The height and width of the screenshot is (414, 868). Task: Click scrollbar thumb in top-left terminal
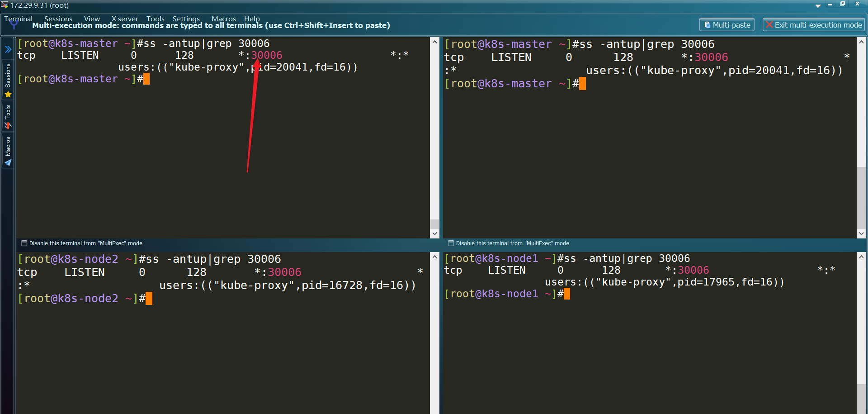coord(434,224)
